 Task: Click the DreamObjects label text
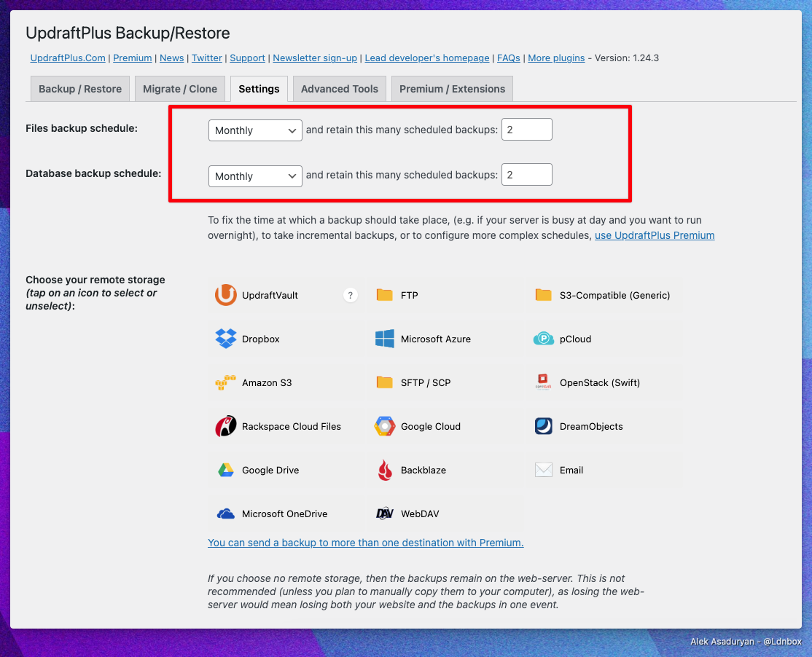point(591,426)
